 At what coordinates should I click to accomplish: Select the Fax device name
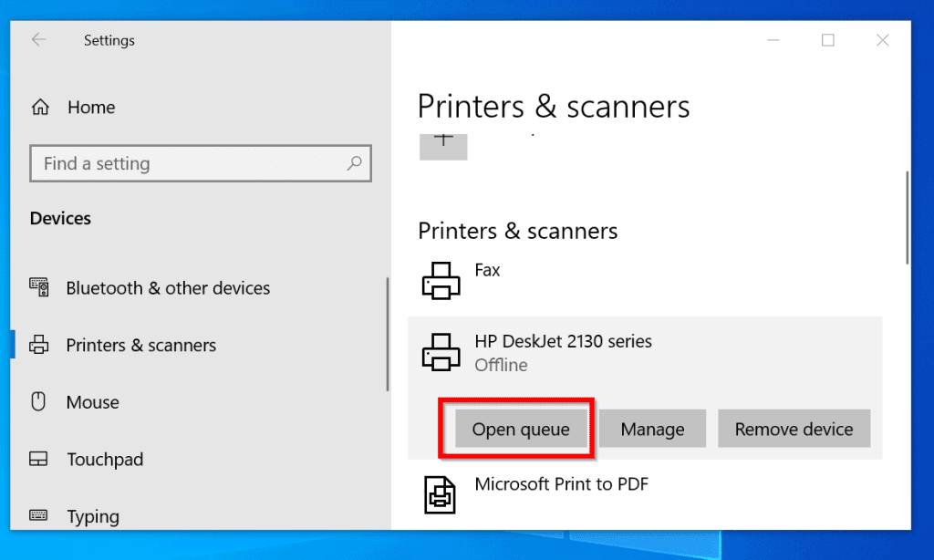[x=487, y=270]
